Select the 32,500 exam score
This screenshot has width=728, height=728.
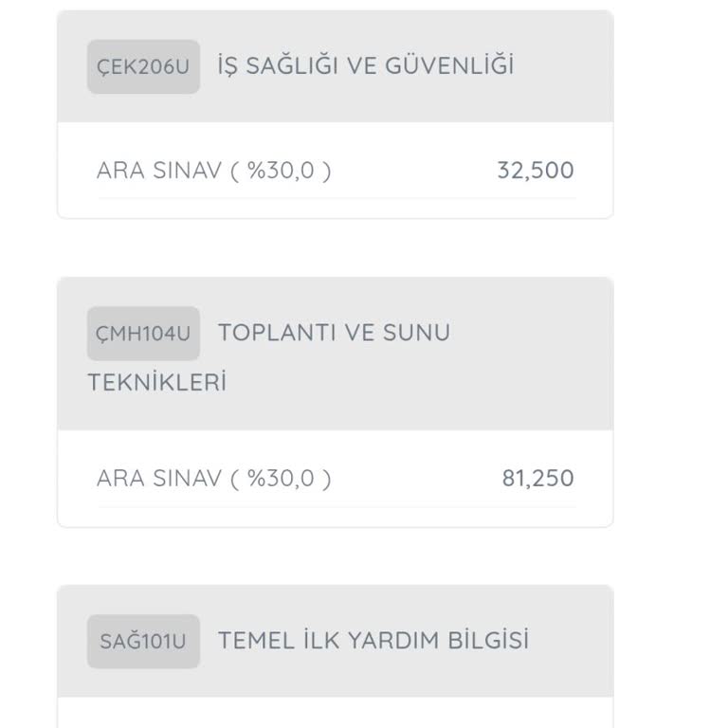[536, 171]
